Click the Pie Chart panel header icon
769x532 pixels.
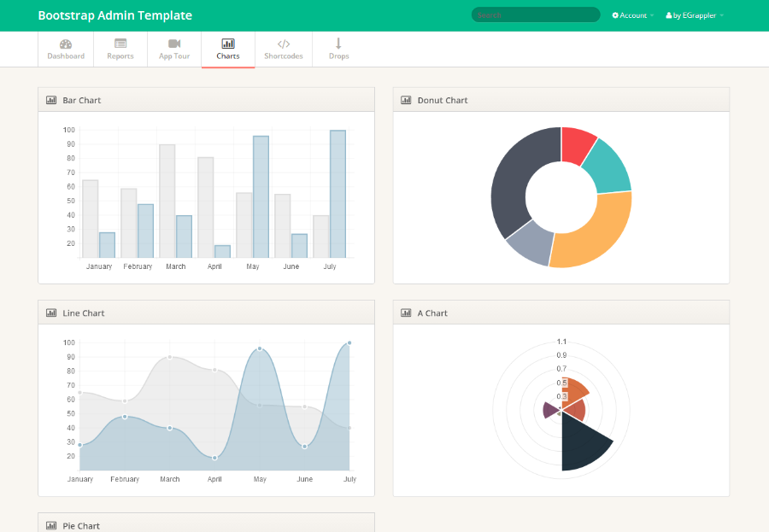point(51,526)
